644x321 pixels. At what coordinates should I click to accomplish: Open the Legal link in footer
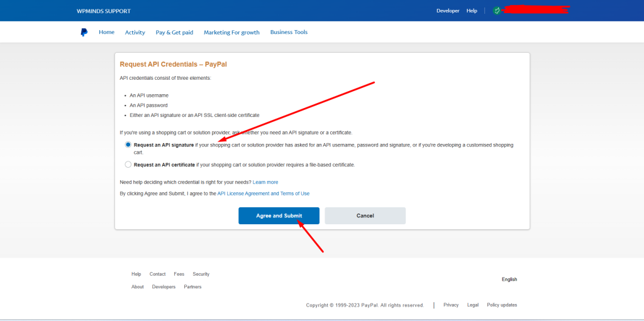coord(473,305)
